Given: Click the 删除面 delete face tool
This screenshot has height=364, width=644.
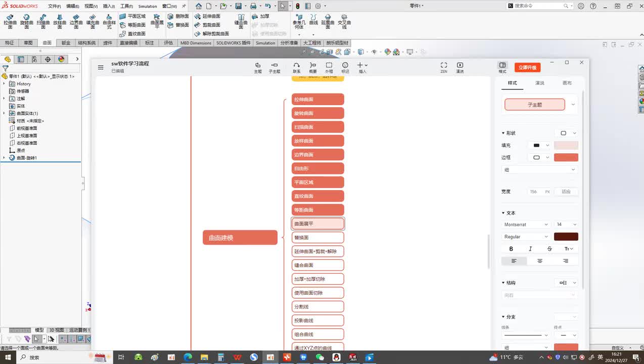Looking at the screenshot, I should click(178, 16).
